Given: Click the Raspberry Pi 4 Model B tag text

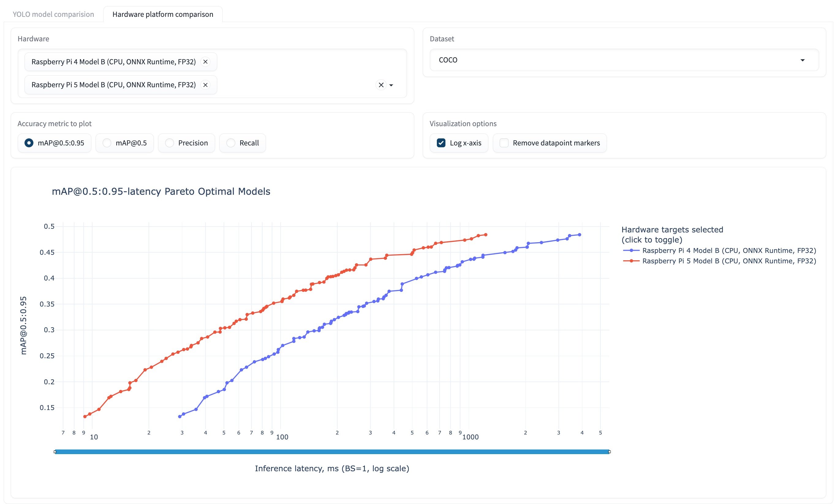Looking at the screenshot, I should point(113,62).
